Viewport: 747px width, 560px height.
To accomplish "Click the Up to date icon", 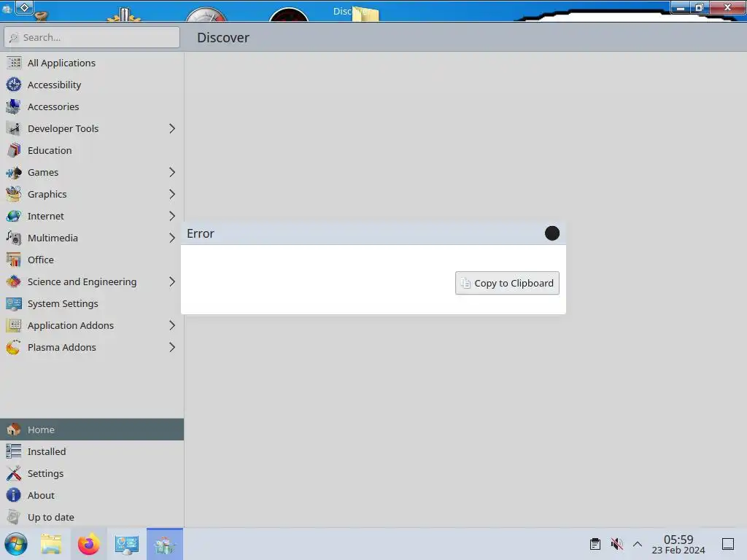I will tap(14, 517).
